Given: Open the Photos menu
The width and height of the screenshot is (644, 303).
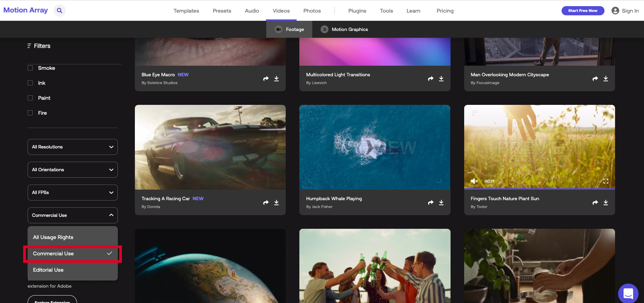Looking at the screenshot, I should (312, 11).
